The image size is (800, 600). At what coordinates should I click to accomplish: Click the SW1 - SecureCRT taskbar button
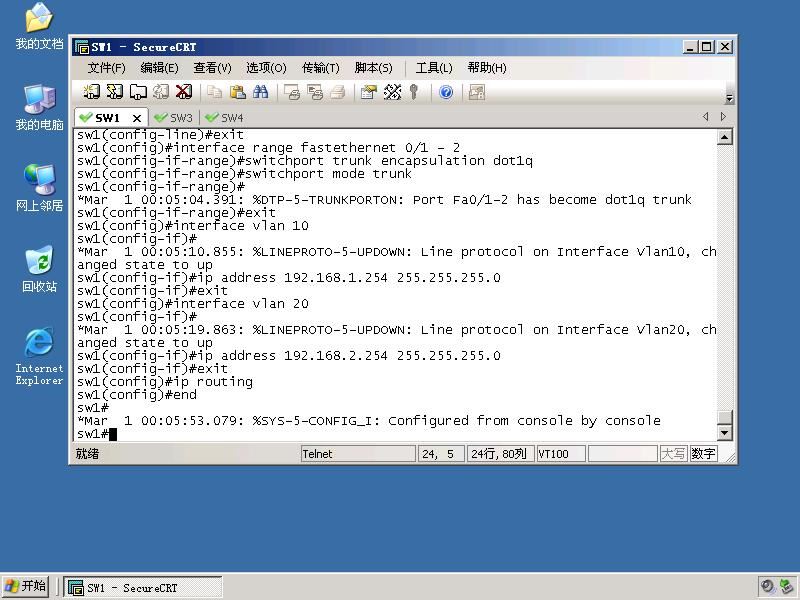tap(143, 588)
